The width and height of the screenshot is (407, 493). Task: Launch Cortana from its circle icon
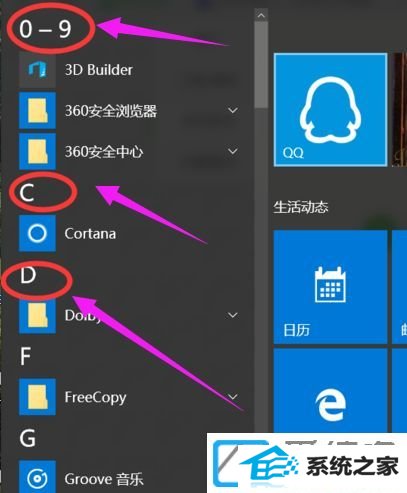pos(37,233)
